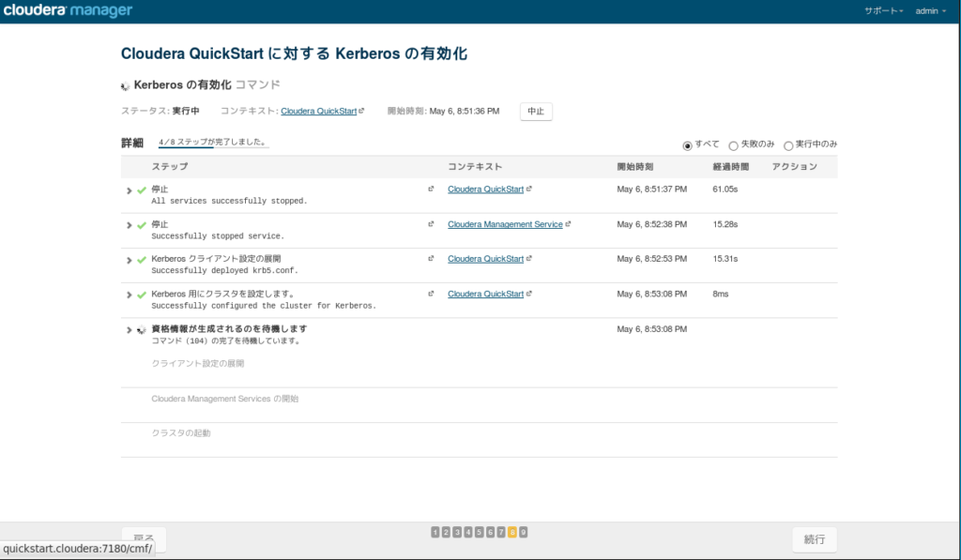Expand the "All services successfully stopped" step row
Image resolution: width=961 pixels, height=560 pixels.
tap(129, 190)
